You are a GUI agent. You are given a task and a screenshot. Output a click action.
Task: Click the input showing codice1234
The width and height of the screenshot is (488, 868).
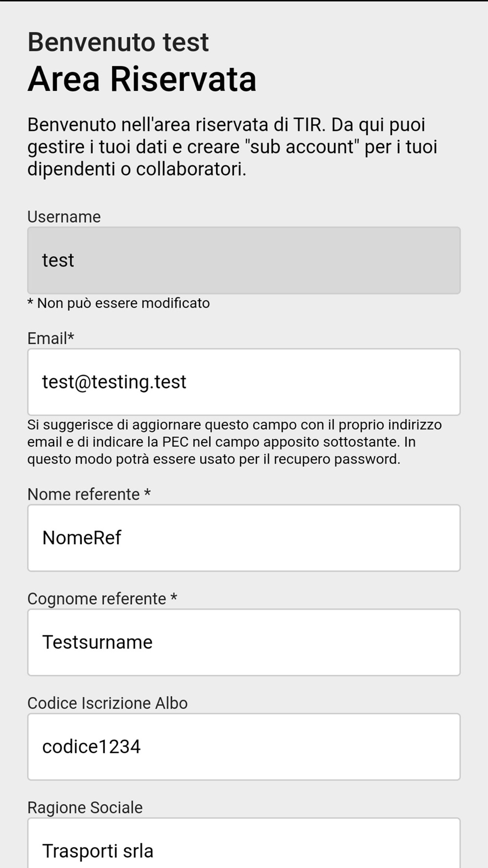point(244,747)
